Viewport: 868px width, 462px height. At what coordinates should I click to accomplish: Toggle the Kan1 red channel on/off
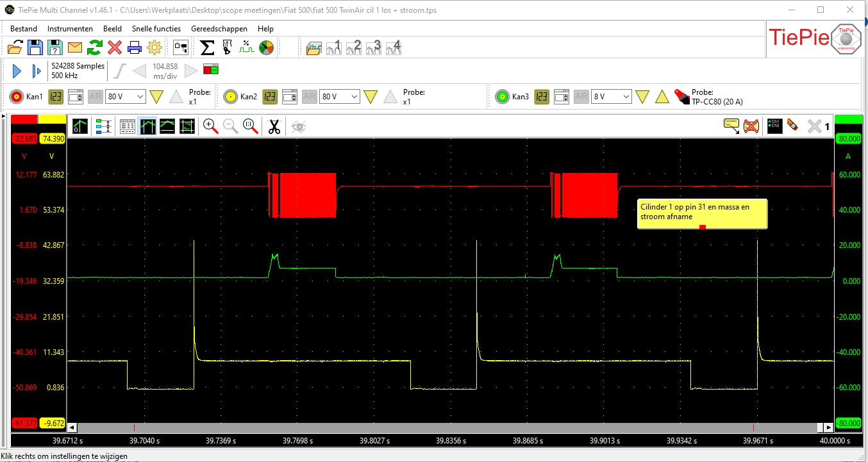pyautogui.click(x=16, y=97)
